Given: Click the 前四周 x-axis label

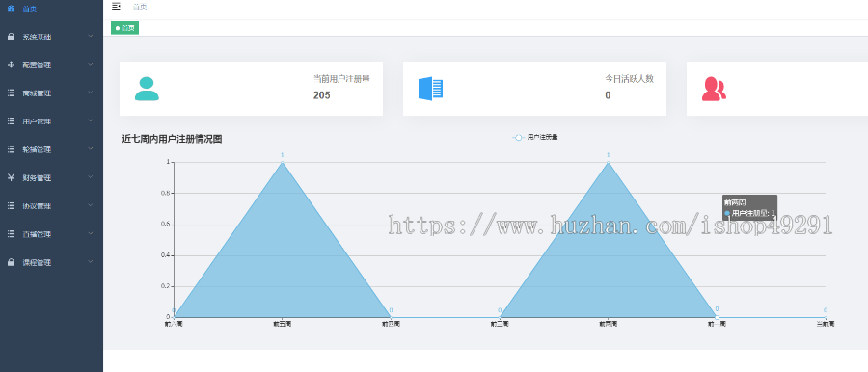Looking at the screenshot, I should pyautogui.click(x=391, y=324).
